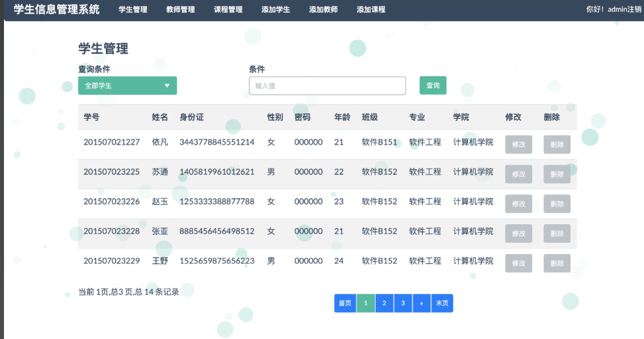Click 修改 for student 张亚
The height and width of the screenshot is (339, 644).
(x=518, y=234)
